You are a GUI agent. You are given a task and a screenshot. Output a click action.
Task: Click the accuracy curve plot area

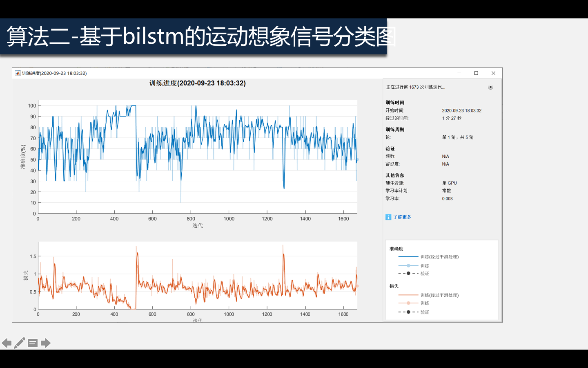click(x=198, y=157)
